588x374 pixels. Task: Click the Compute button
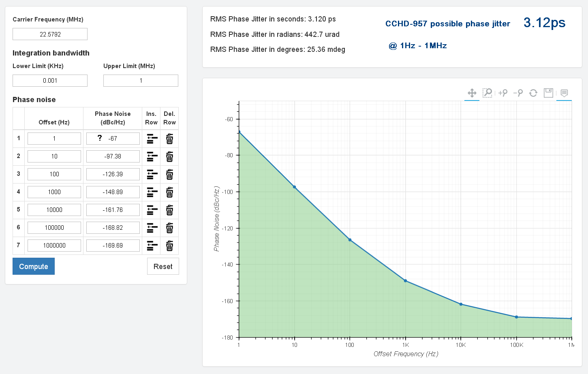pos(34,266)
